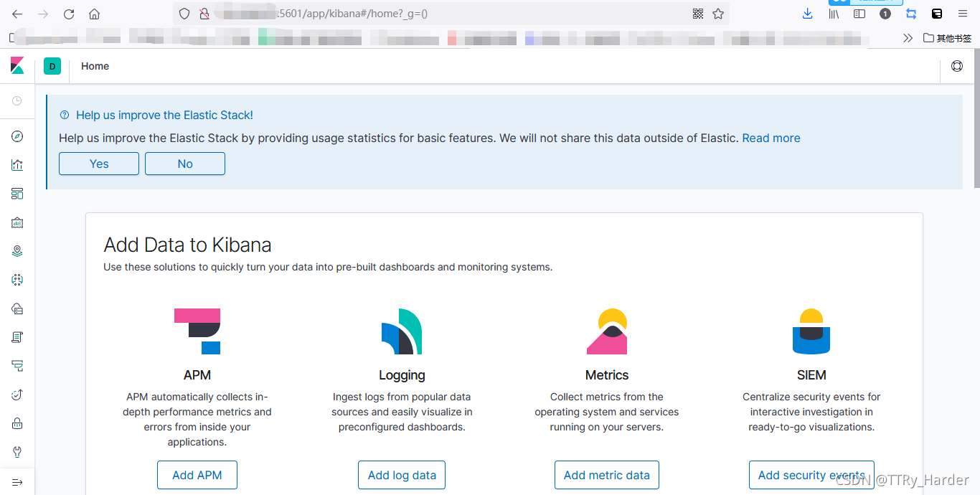
Task: Click the SIEM solution logo
Action: (811, 331)
